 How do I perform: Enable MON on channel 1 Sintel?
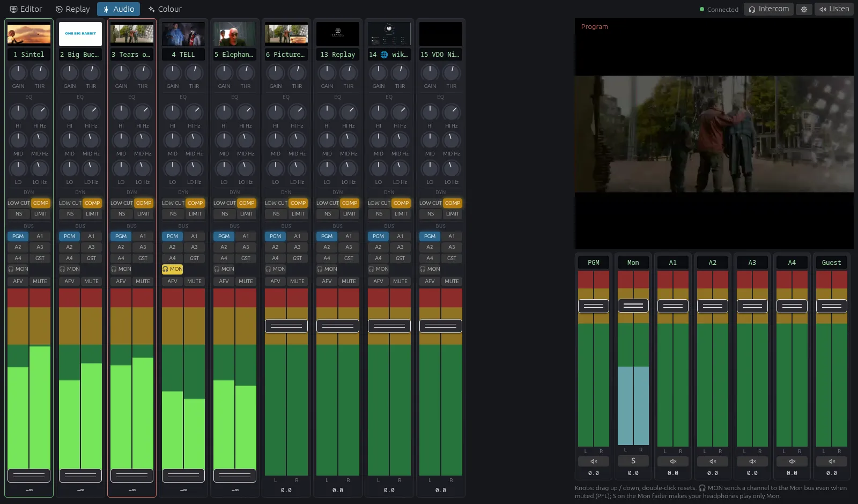pos(18,269)
